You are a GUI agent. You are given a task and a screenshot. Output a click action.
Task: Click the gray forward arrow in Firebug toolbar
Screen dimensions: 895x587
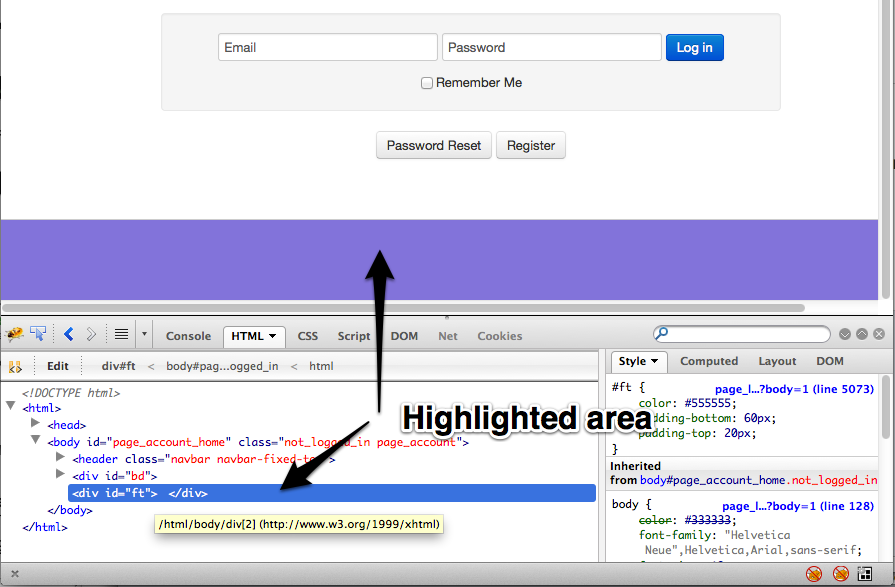click(x=92, y=334)
